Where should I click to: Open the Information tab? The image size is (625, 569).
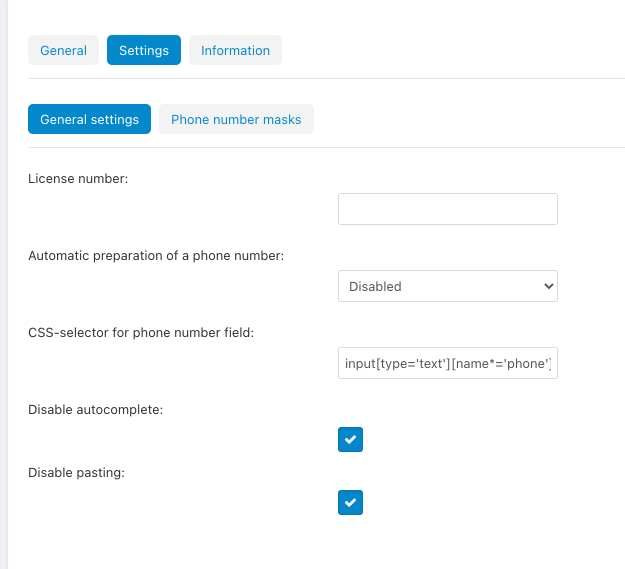tap(235, 50)
